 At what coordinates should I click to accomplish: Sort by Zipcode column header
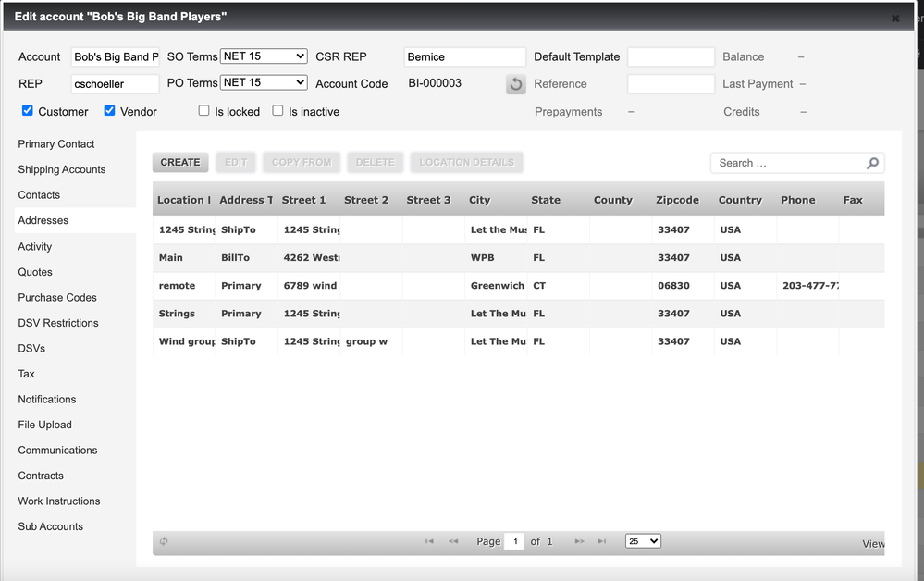click(683, 200)
